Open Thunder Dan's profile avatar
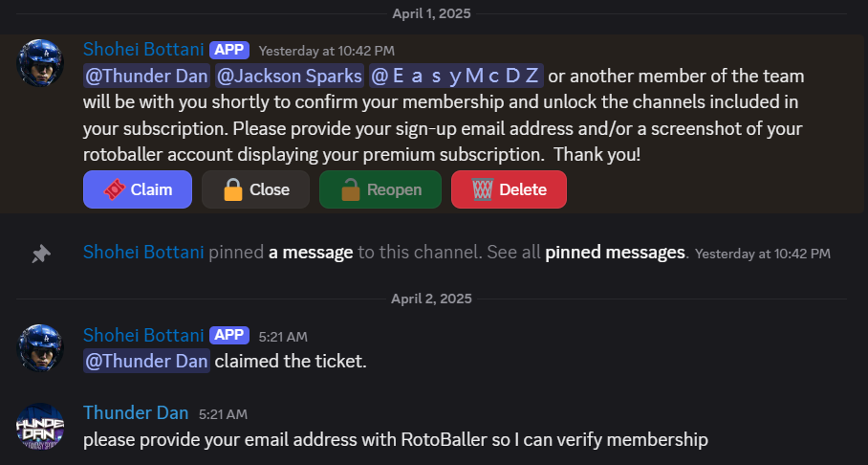 pyautogui.click(x=40, y=426)
